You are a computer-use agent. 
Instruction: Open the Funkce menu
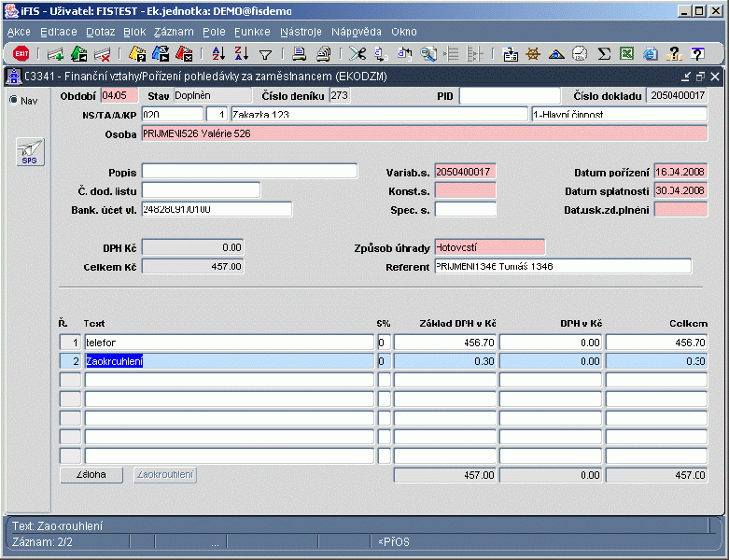(x=252, y=32)
